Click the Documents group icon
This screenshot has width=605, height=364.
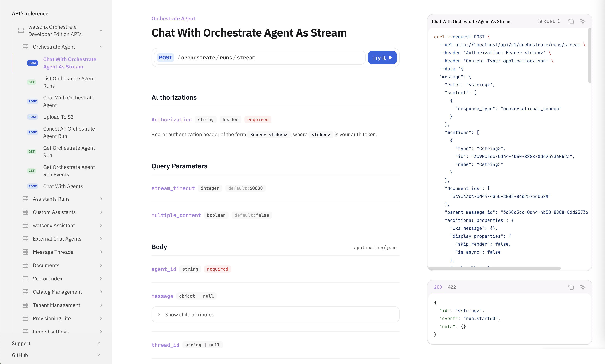tap(25, 265)
